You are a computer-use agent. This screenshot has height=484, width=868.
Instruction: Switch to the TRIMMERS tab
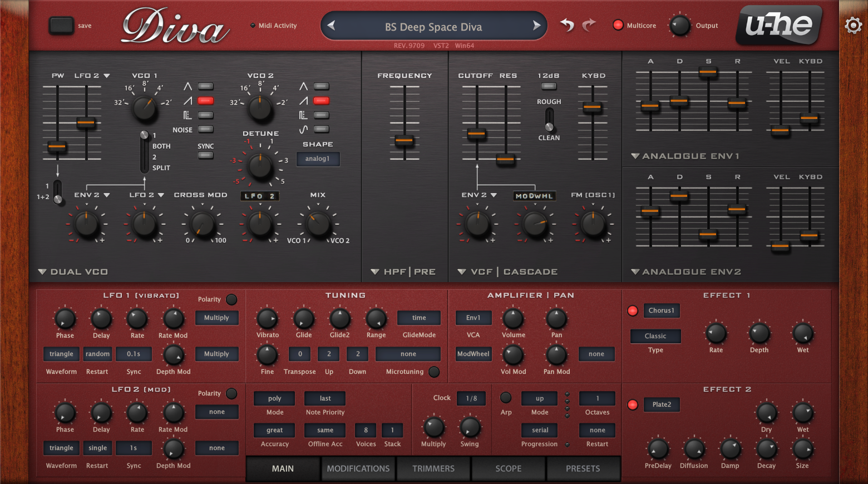pos(433,468)
